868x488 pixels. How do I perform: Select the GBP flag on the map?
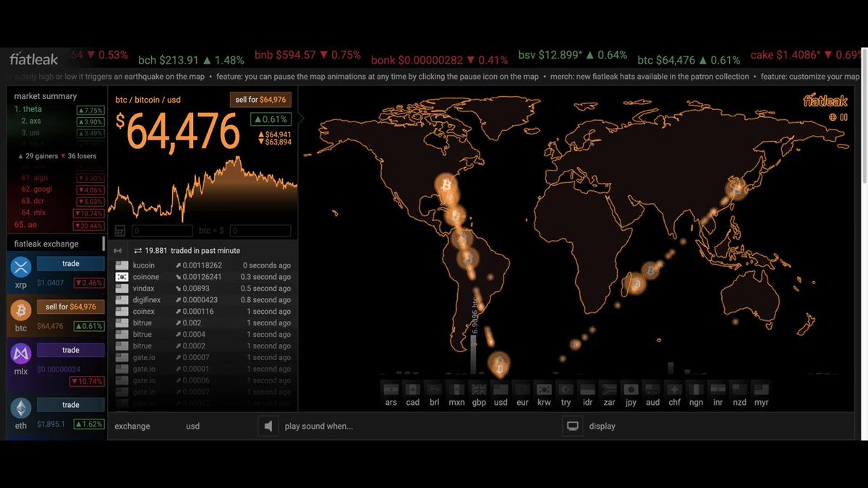pyautogui.click(x=478, y=389)
